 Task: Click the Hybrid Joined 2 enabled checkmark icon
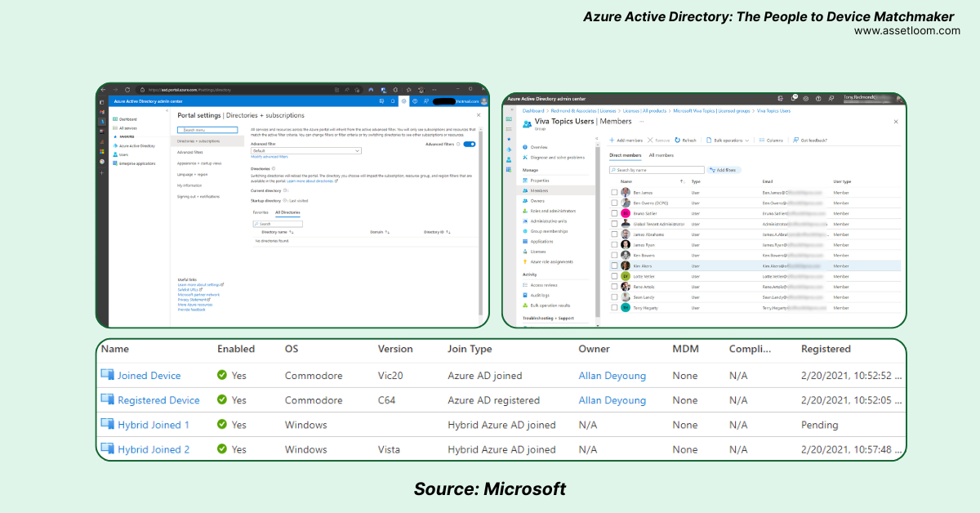pyautogui.click(x=222, y=449)
